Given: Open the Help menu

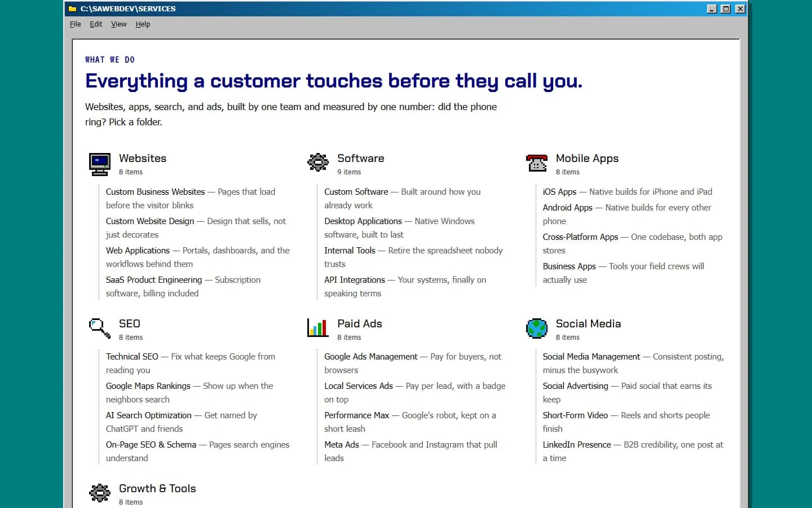Looking at the screenshot, I should (x=143, y=24).
